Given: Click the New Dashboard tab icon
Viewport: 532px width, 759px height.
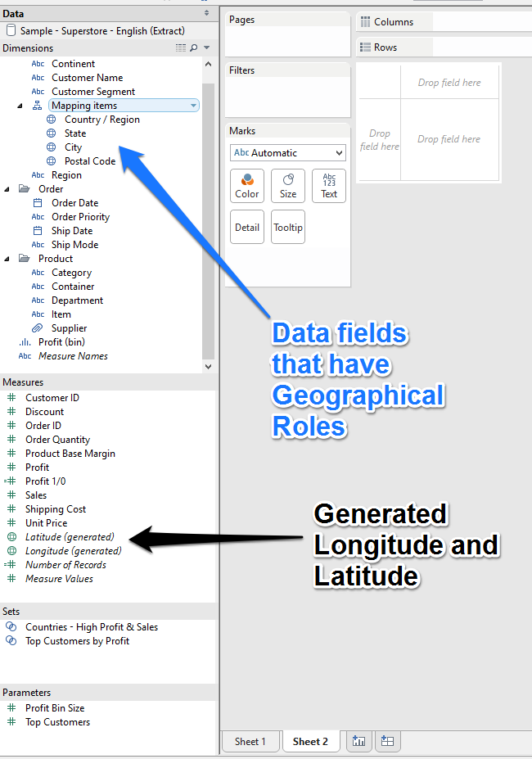Looking at the screenshot, I should [387, 741].
